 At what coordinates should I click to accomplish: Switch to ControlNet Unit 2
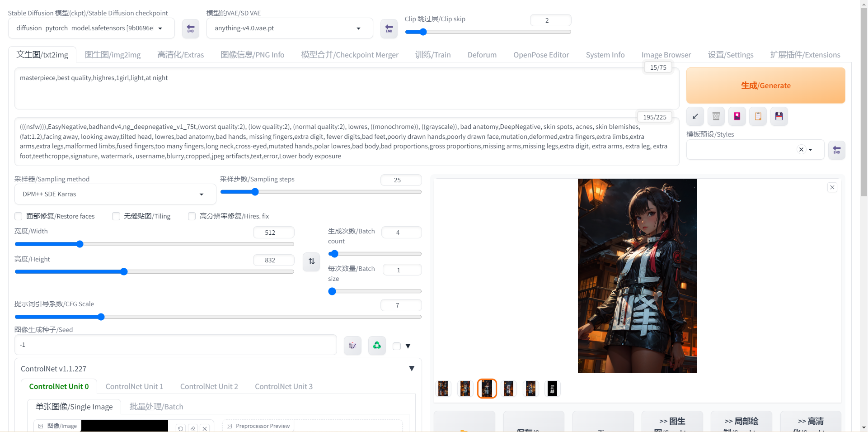pyautogui.click(x=209, y=387)
